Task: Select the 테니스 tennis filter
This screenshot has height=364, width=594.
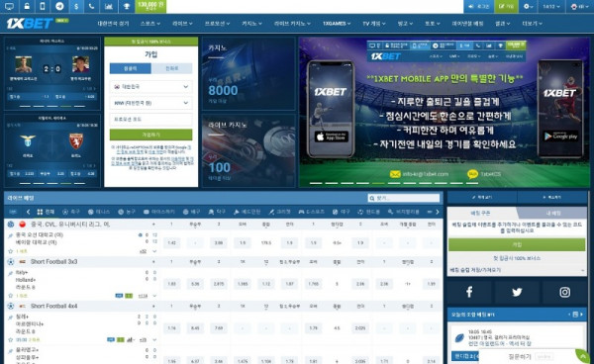Action: (x=99, y=212)
